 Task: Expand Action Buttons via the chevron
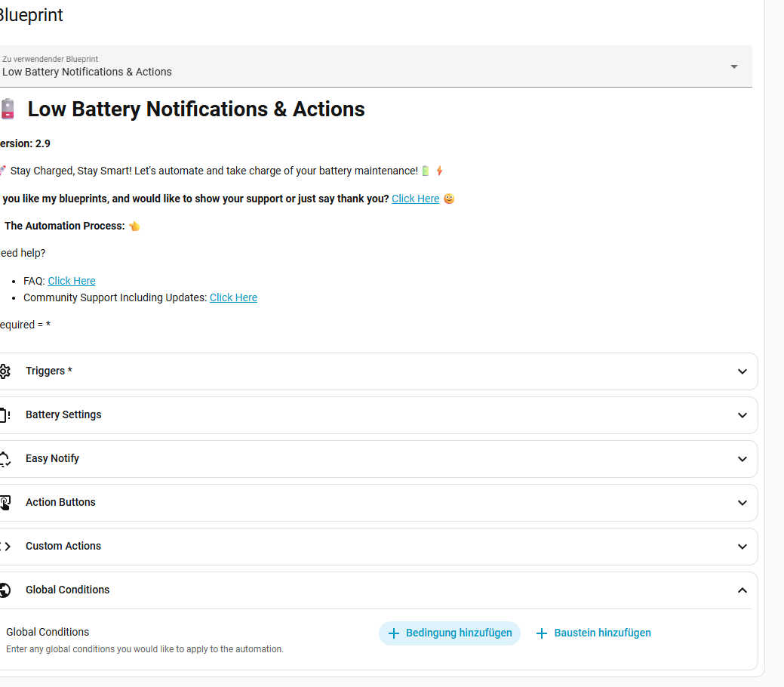(742, 503)
